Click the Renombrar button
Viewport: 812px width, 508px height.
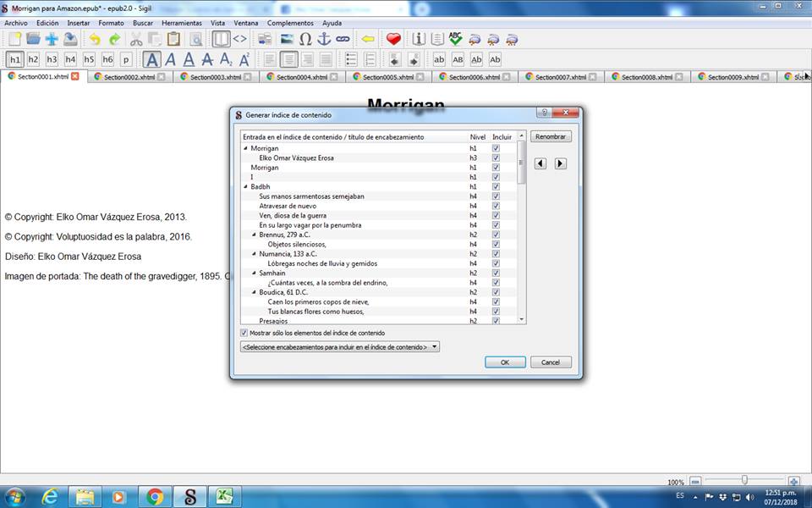551,136
